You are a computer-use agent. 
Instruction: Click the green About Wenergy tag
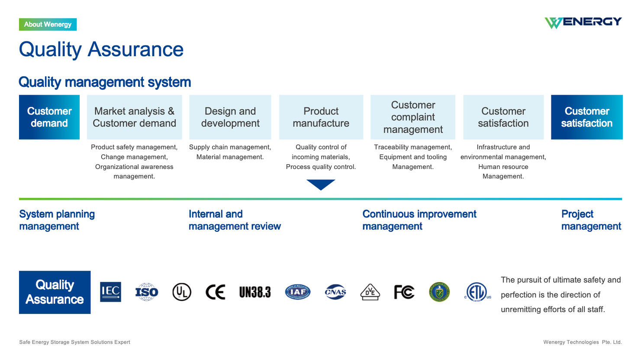tap(48, 25)
